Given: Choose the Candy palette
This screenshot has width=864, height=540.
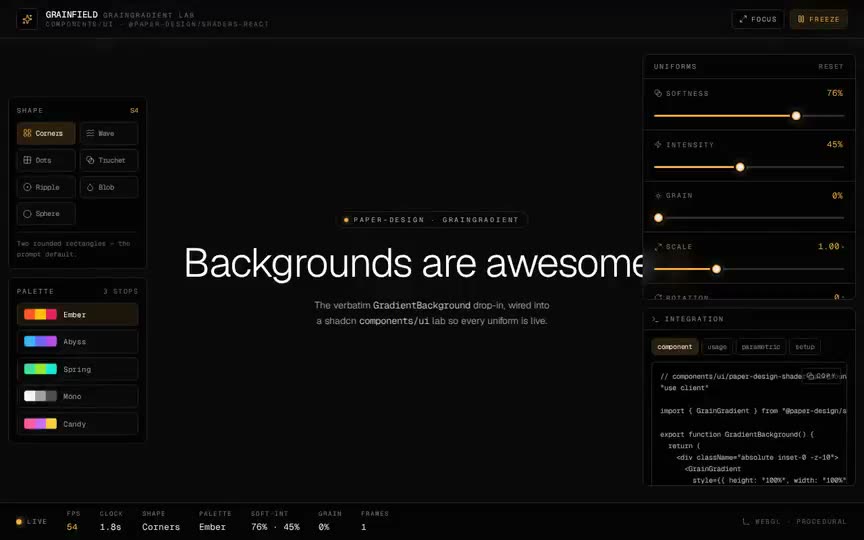Looking at the screenshot, I should click(78, 424).
